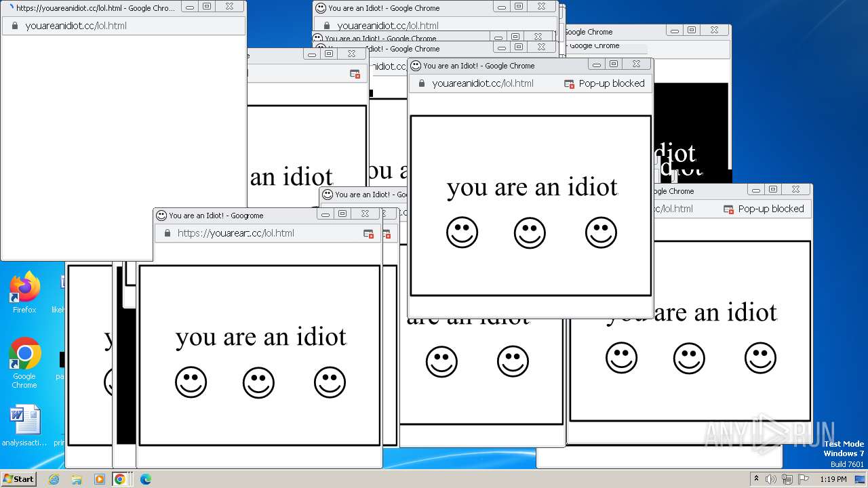
Task: Open the Windows Start menu
Action: point(19,479)
